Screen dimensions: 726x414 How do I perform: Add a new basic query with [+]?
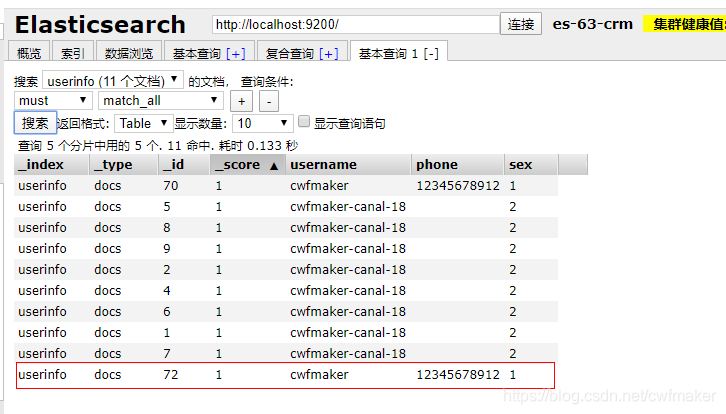(x=236, y=54)
